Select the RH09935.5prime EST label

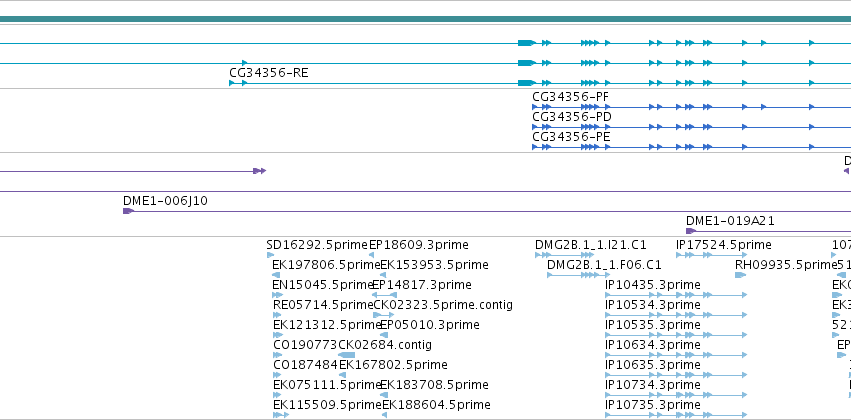[786, 265]
